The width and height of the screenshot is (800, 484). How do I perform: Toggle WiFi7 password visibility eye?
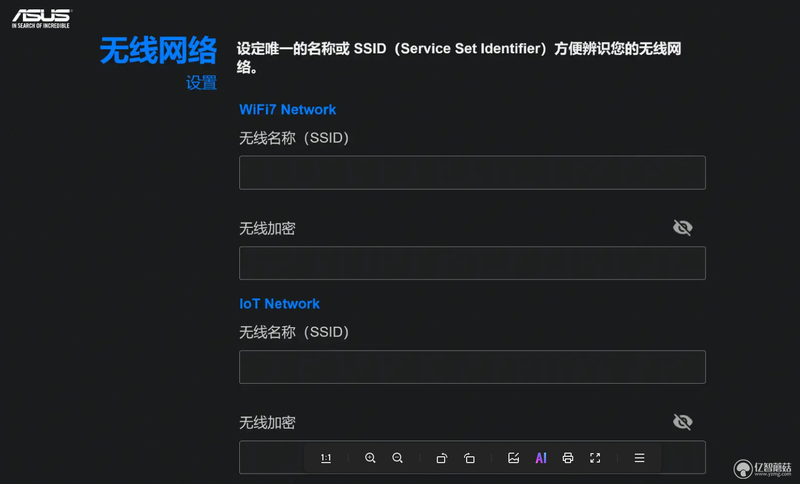coord(683,227)
